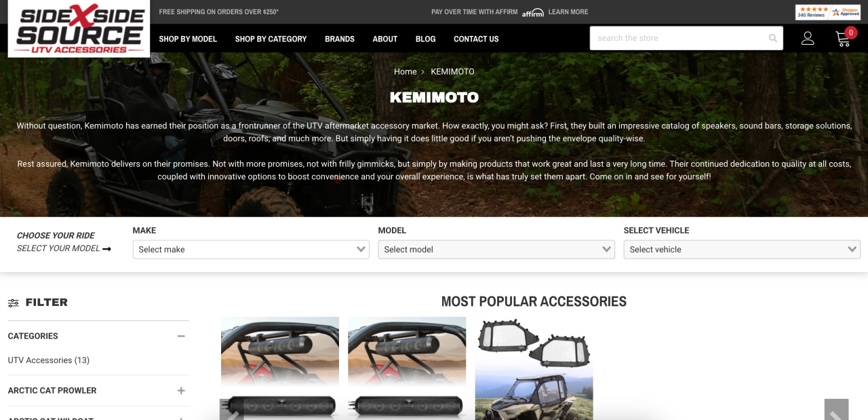
Task: Open the Shop By Model menu
Action: click(188, 39)
